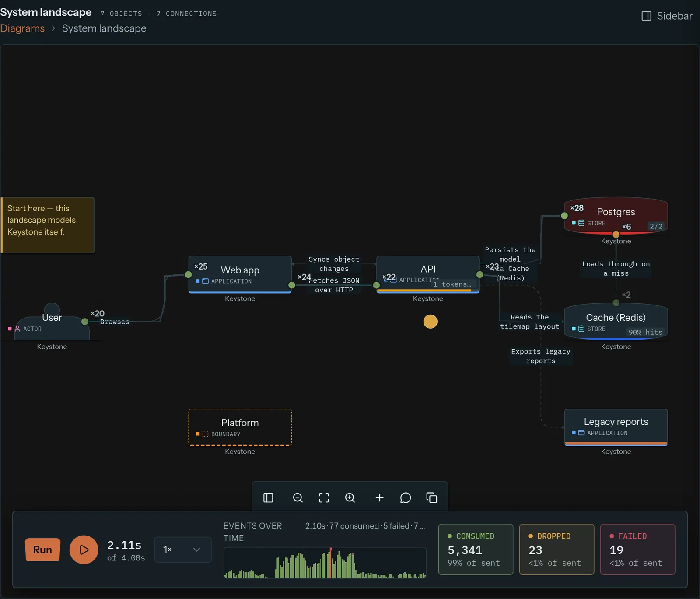Screen dimensions: 700x599
Task: Click the application icon on Web app node
Action: click(x=205, y=281)
